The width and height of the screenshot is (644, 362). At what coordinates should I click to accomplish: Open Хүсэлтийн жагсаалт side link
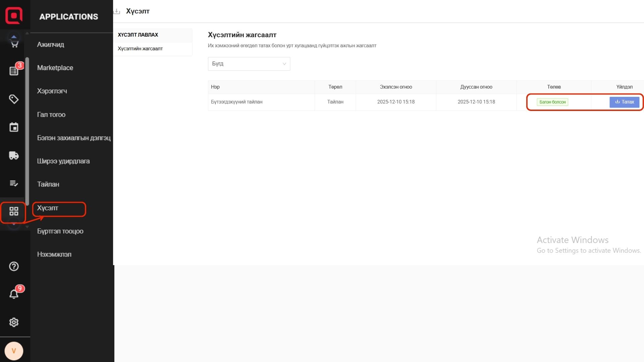tap(140, 49)
